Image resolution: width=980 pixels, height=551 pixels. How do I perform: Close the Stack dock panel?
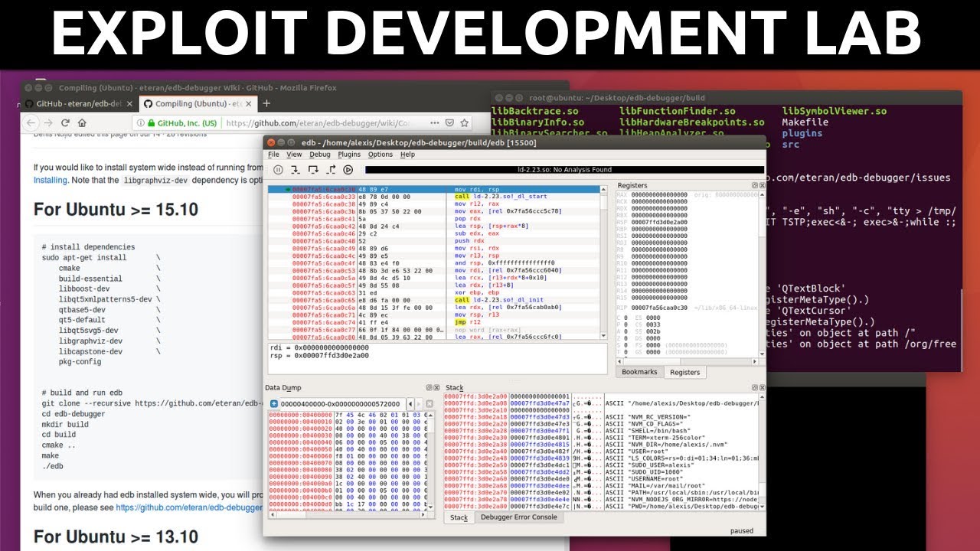pyautogui.click(x=762, y=388)
